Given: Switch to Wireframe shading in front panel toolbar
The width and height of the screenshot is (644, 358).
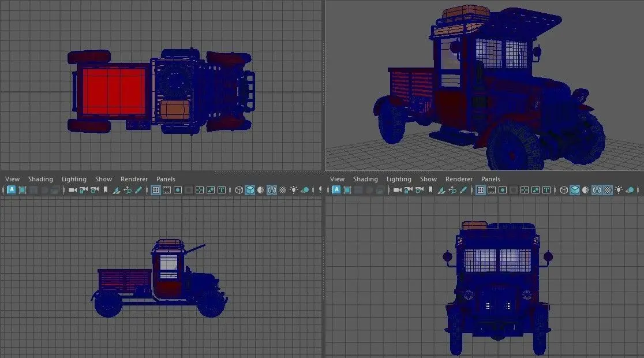Looking at the screenshot, I should click(564, 190).
